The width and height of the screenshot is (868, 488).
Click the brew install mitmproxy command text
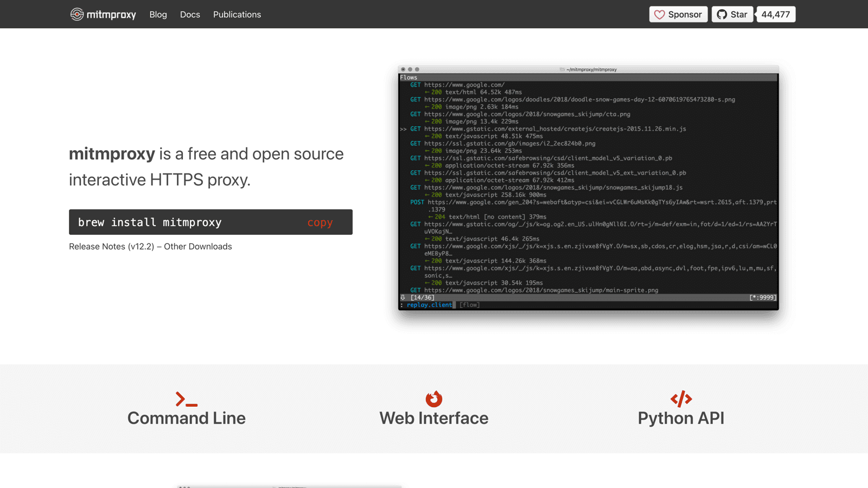(150, 222)
